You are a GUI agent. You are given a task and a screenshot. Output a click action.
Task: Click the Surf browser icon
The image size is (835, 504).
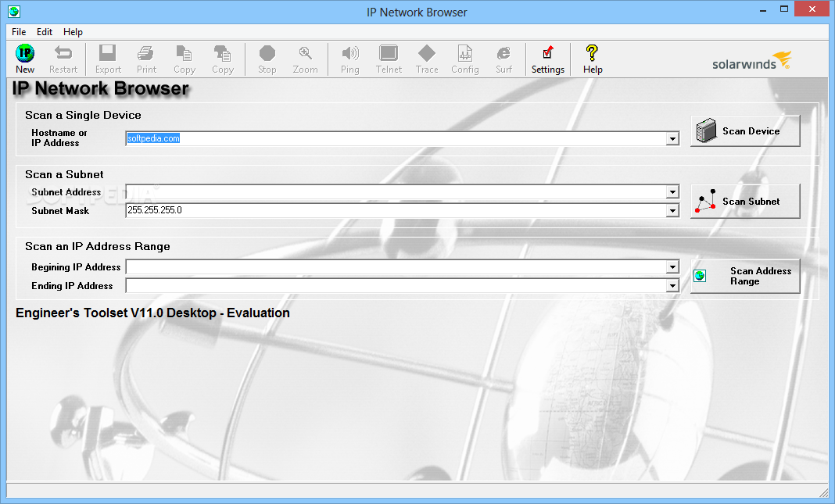pos(504,59)
